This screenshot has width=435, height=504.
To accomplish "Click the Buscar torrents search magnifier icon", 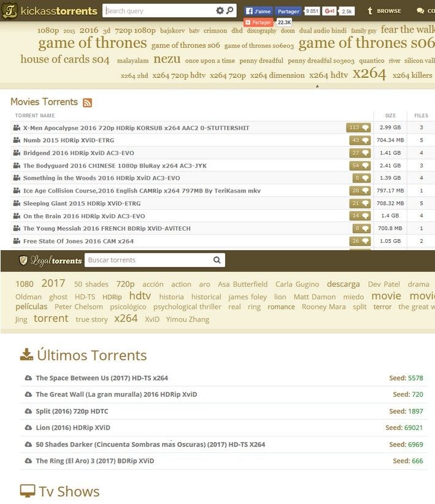I will point(217,260).
